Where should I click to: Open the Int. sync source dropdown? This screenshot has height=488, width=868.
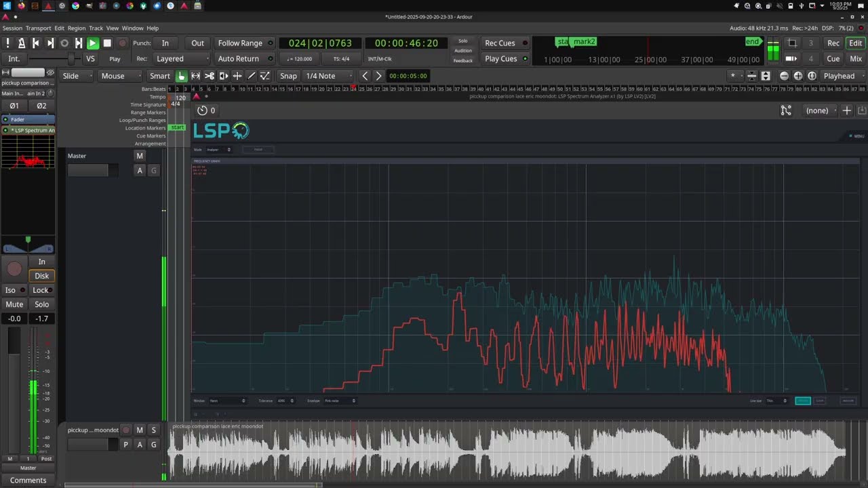pyautogui.click(x=14, y=59)
